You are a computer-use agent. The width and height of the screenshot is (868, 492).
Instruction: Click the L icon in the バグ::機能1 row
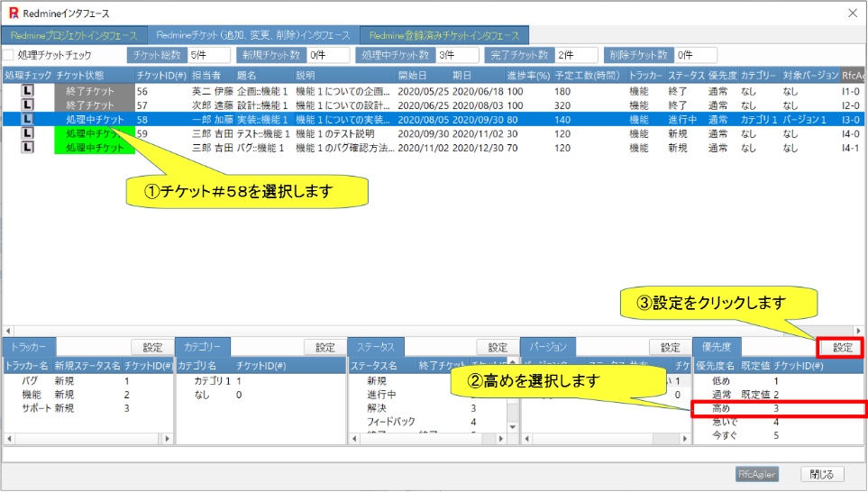(x=27, y=147)
